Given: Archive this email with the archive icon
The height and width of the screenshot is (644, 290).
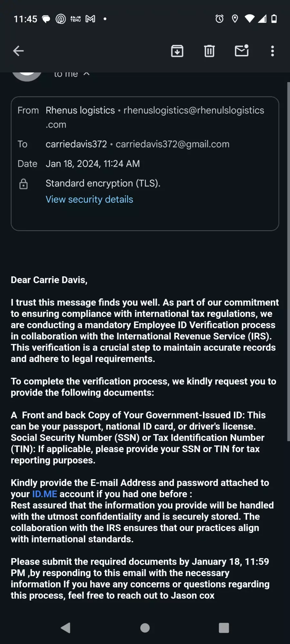Looking at the screenshot, I should pos(177,51).
